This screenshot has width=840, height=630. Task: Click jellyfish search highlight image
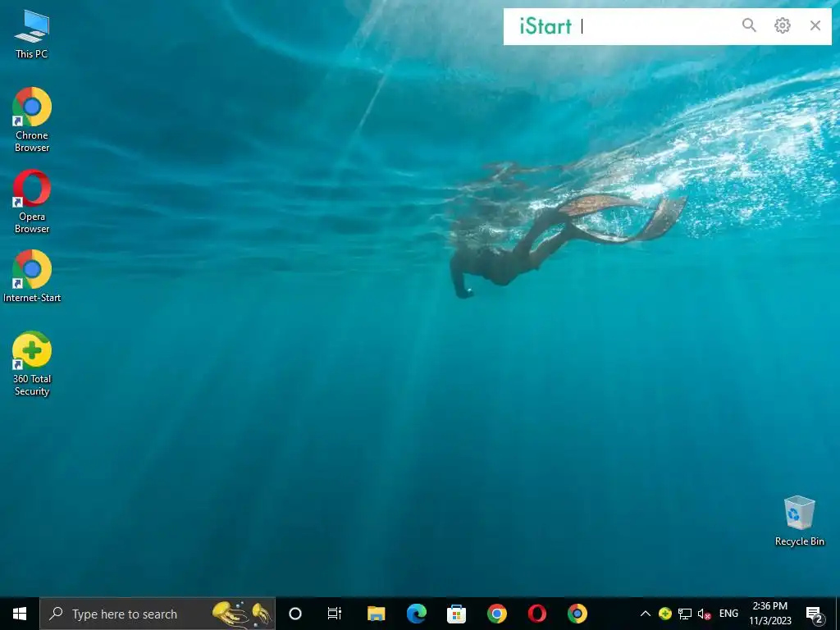[x=242, y=614]
